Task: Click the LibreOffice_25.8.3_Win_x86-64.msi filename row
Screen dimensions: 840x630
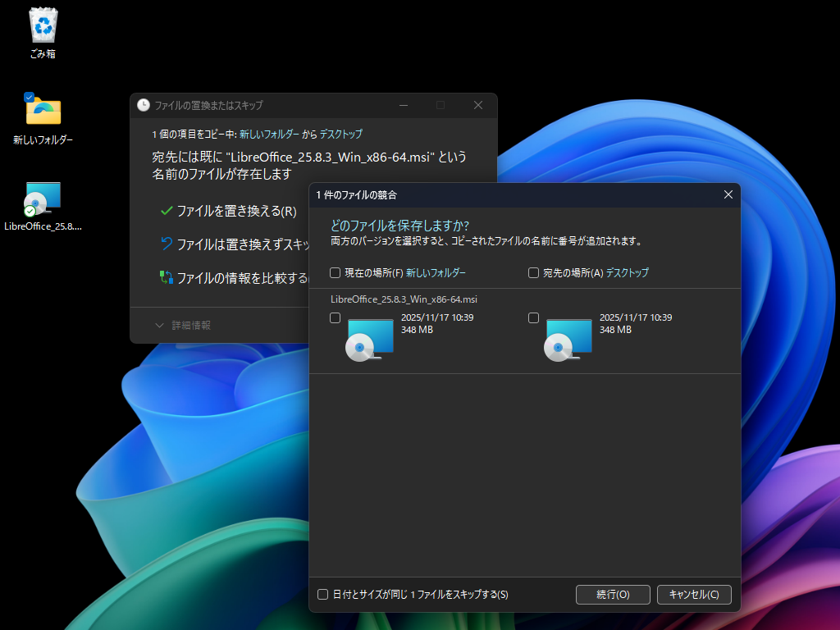Action: click(404, 299)
